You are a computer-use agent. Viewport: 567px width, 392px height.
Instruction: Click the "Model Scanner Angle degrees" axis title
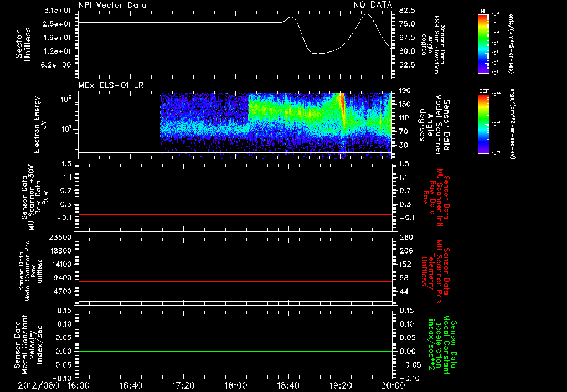pyautogui.click(x=434, y=125)
